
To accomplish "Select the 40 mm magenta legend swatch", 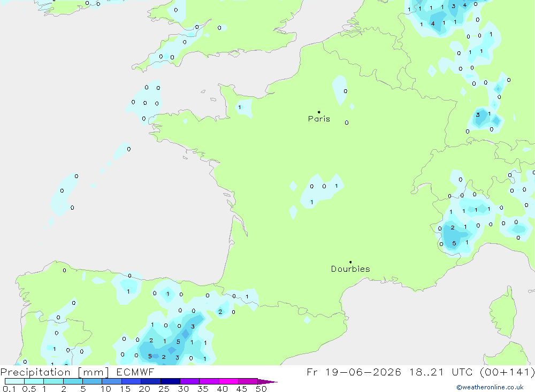I will click(228, 381).
